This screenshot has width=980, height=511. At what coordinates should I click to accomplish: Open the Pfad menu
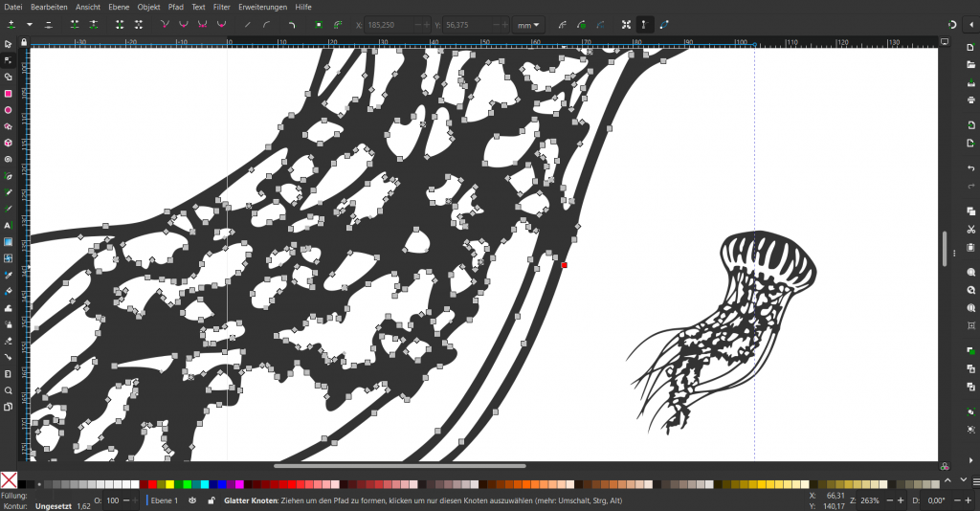175,7
